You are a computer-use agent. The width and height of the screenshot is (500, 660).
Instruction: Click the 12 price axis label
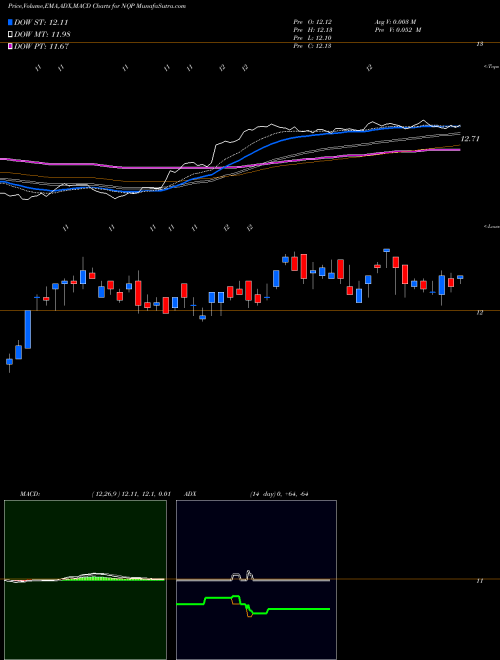pyautogui.click(x=480, y=313)
